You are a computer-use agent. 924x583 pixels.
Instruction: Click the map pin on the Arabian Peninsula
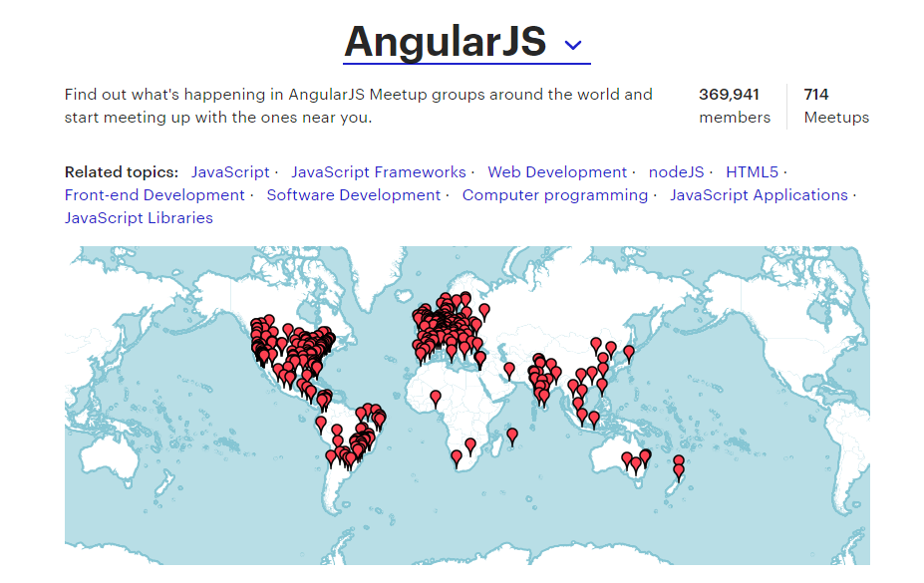509,371
